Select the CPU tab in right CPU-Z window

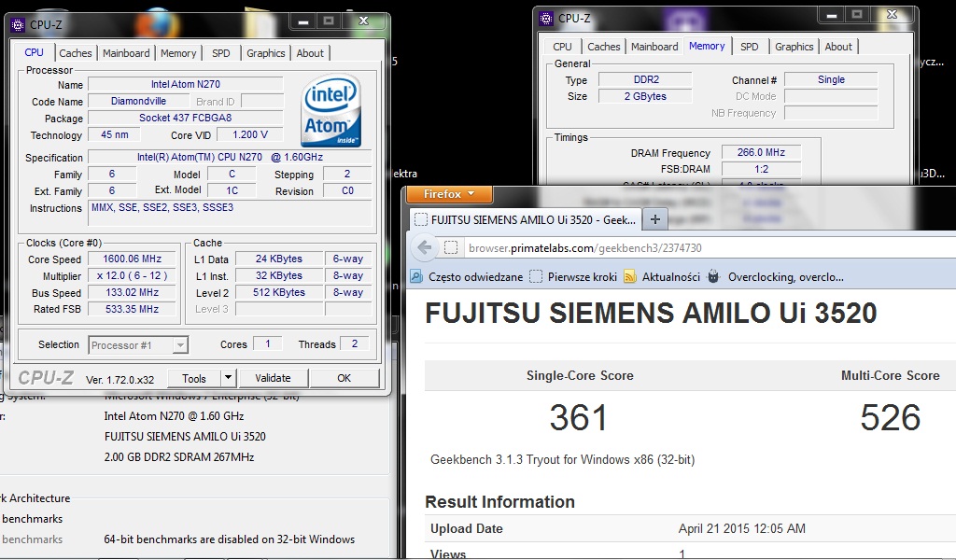[562, 47]
